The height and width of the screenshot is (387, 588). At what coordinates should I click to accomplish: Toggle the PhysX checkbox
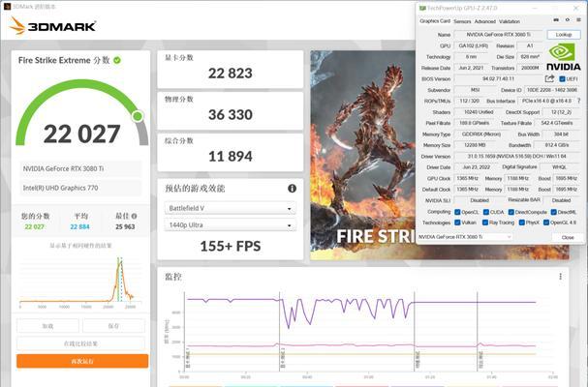521,223
